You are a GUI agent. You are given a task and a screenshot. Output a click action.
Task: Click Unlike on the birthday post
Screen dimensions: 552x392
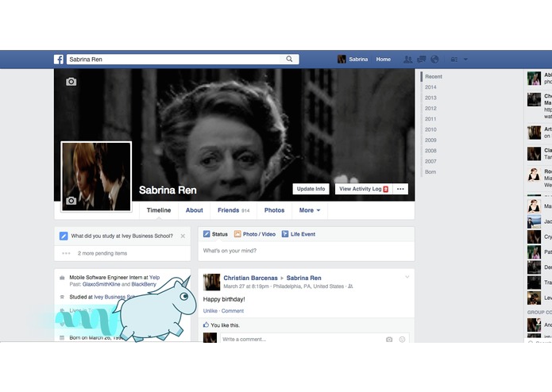(x=210, y=311)
